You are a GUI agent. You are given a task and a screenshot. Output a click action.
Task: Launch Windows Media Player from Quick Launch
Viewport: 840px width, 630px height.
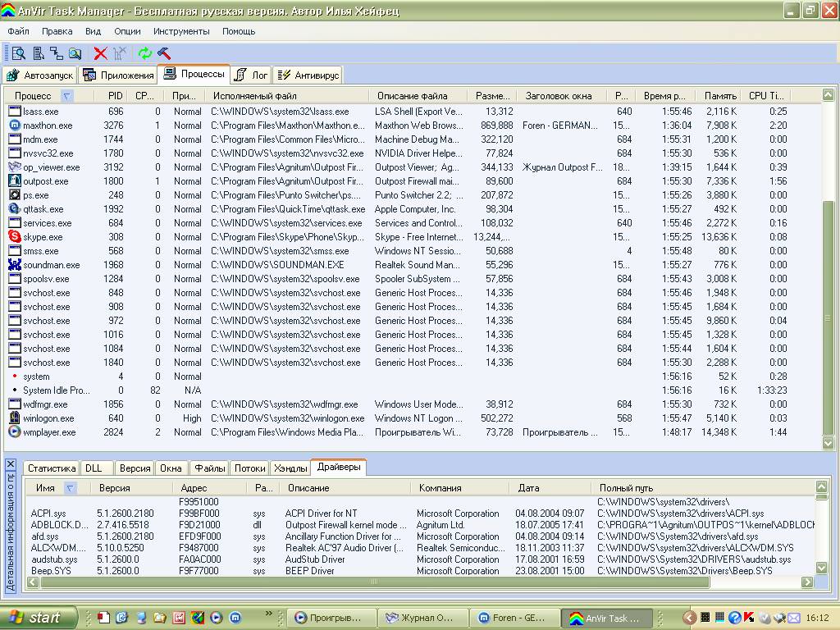point(216,618)
